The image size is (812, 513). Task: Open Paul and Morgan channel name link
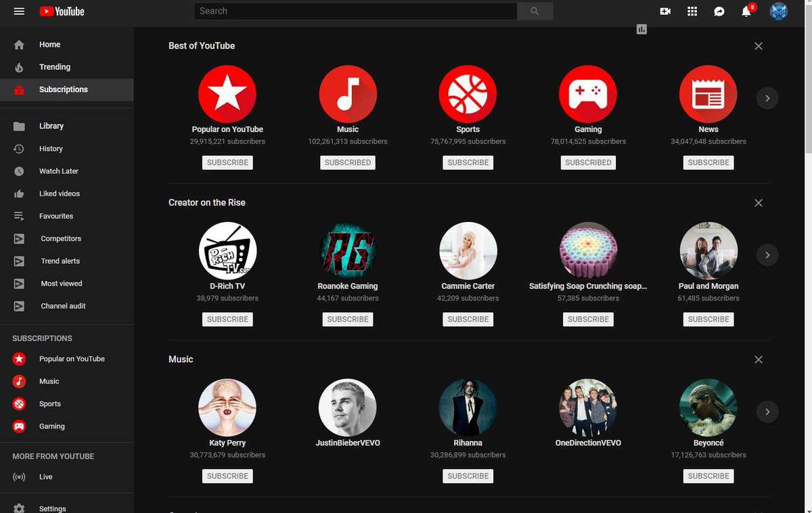tap(708, 286)
